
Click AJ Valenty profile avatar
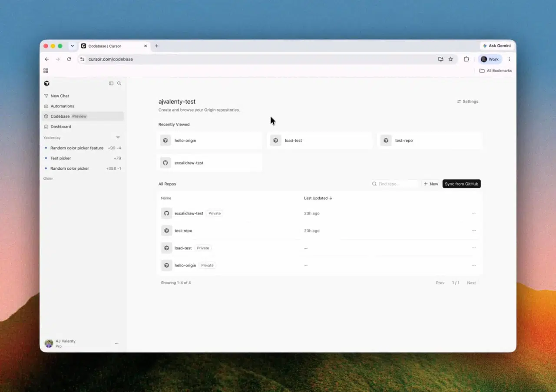click(49, 343)
